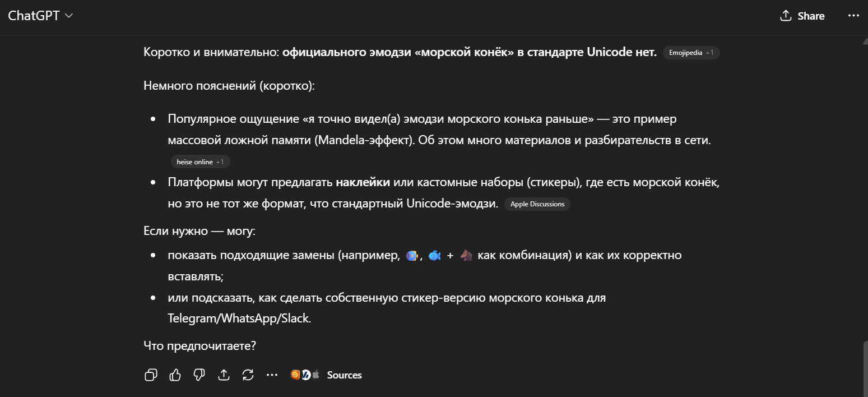Copy the response with the copy icon
The width and height of the screenshot is (868, 397).
click(151, 375)
